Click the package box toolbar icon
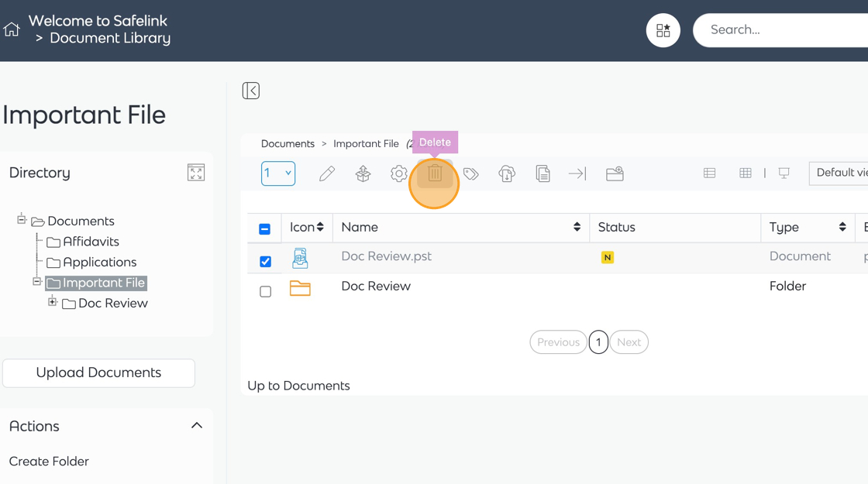Screen dimensions: 868x484 pyautogui.click(x=363, y=173)
